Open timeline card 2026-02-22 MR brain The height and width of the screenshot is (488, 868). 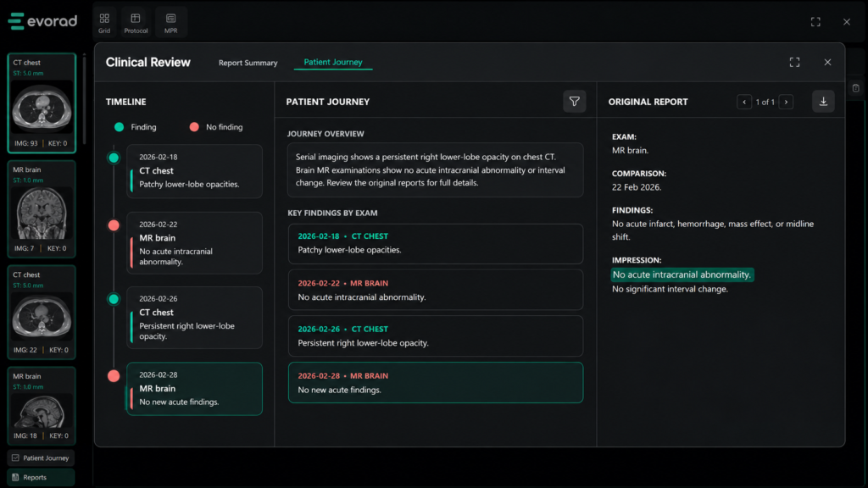click(194, 243)
